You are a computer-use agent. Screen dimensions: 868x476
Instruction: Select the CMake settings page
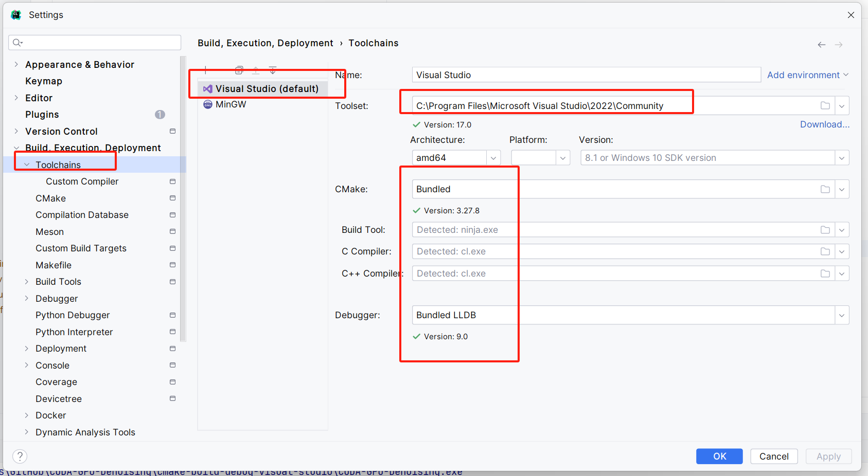50,198
